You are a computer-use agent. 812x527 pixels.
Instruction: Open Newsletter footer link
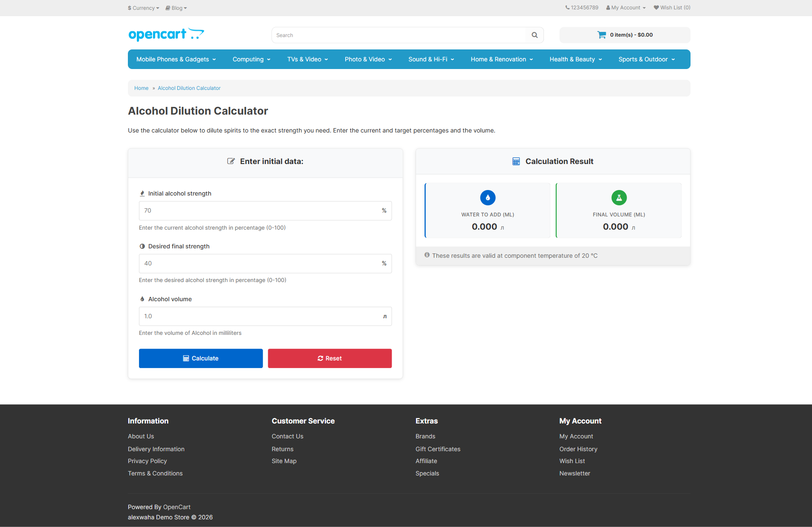(575, 473)
